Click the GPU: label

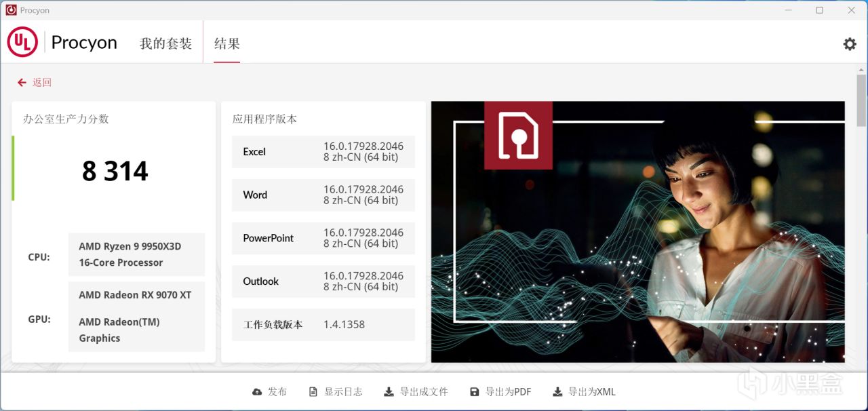(x=39, y=319)
